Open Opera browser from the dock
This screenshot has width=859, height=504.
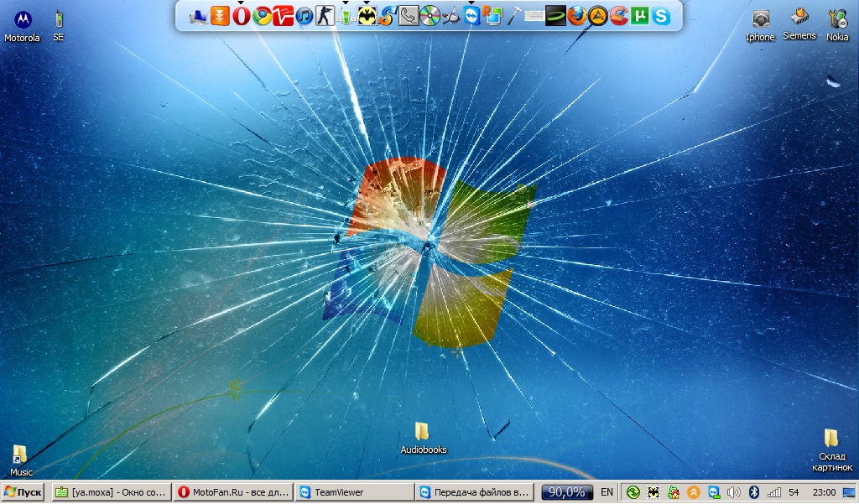click(241, 16)
